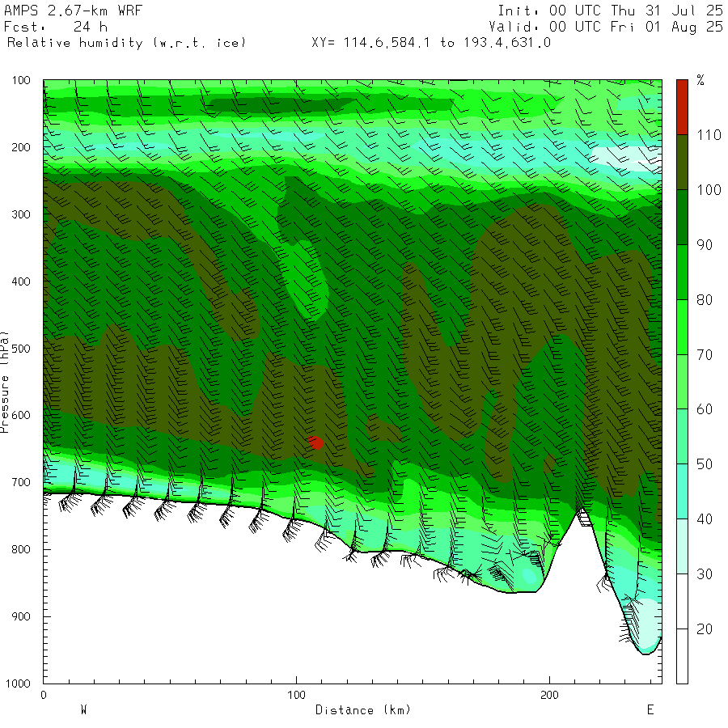Click the olive 100-110% colorbar segment
728x728 pixels.
coord(682,162)
